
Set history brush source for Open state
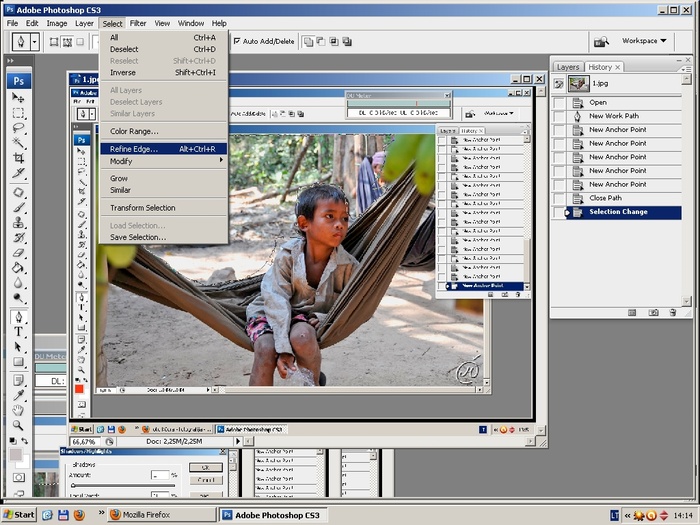click(x=559, y=102)
